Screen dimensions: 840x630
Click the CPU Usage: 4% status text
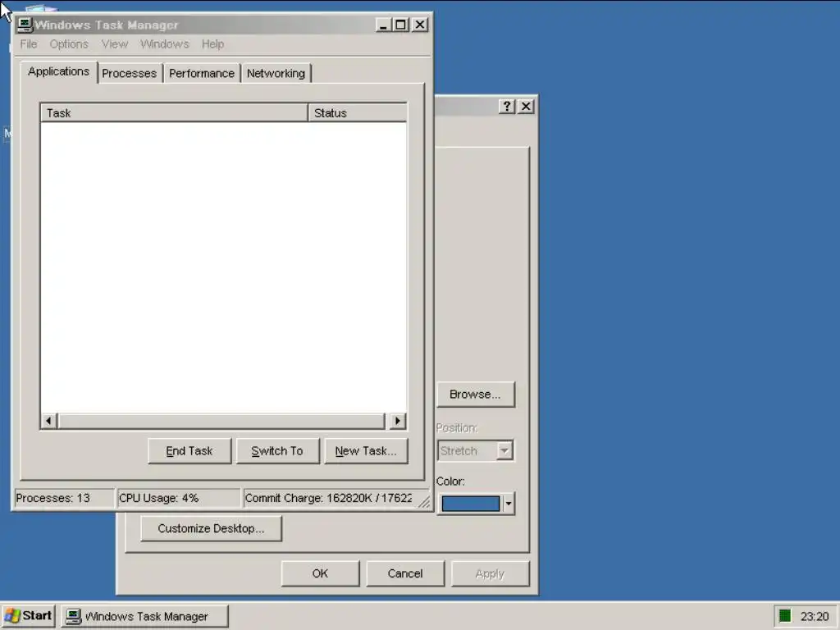[x=158, y=498]
